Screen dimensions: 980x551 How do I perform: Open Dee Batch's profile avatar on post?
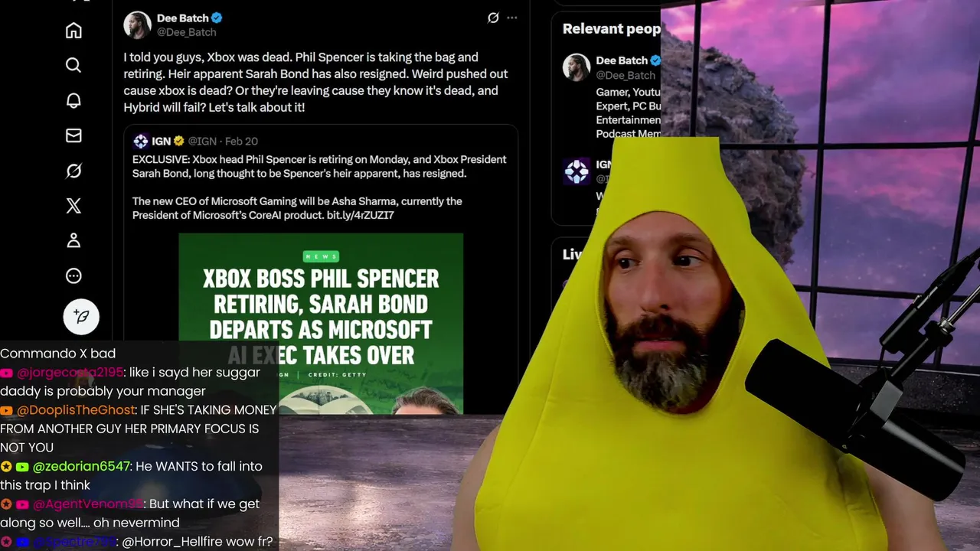137,24
